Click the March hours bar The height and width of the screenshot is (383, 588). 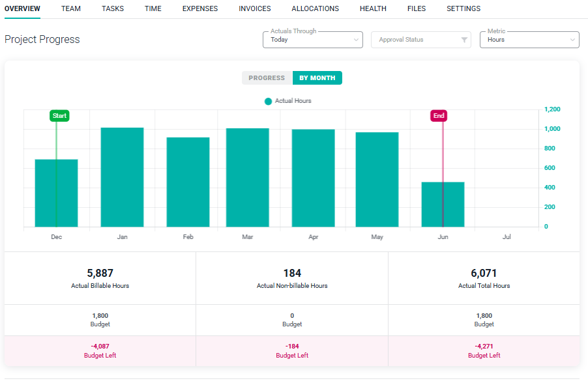[x=248, y=178]
